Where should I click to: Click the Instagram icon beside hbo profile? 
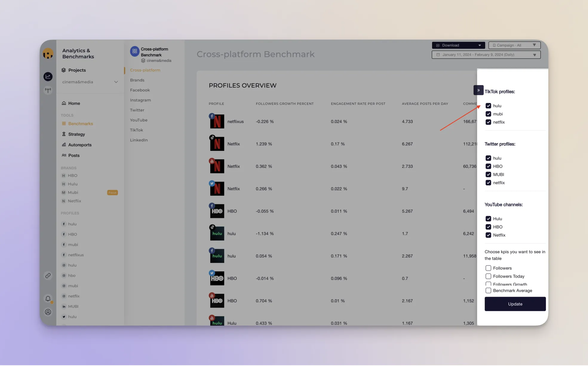click(64, 275)
